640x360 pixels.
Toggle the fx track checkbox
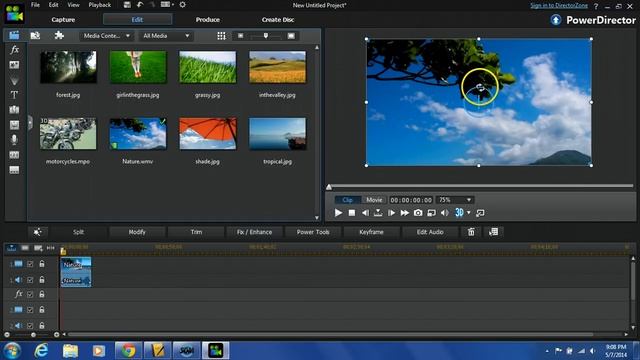(30, 294)
